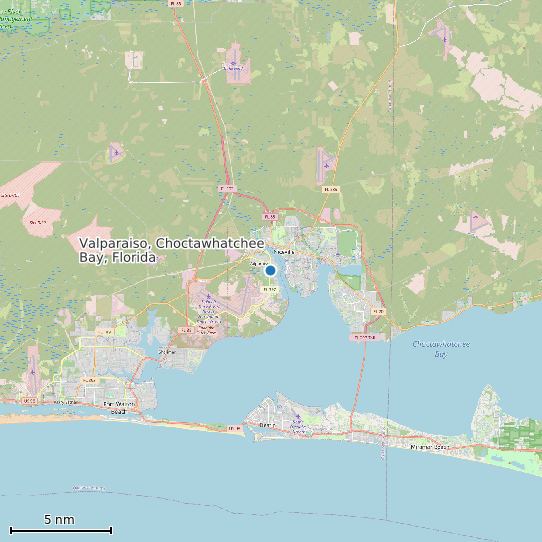
Task: Click the Mary Esther place label
Action: [66, 403]
